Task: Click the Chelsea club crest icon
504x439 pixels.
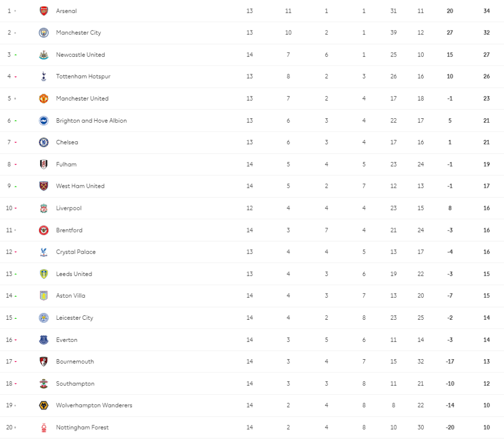Action: (44, 142)
